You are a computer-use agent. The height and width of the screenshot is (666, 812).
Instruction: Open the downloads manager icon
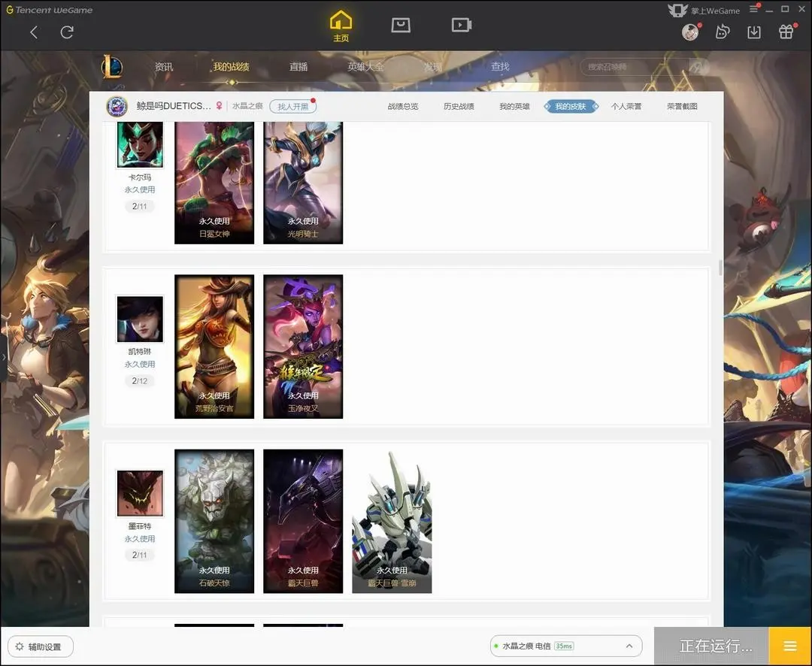tap(754, 32)
